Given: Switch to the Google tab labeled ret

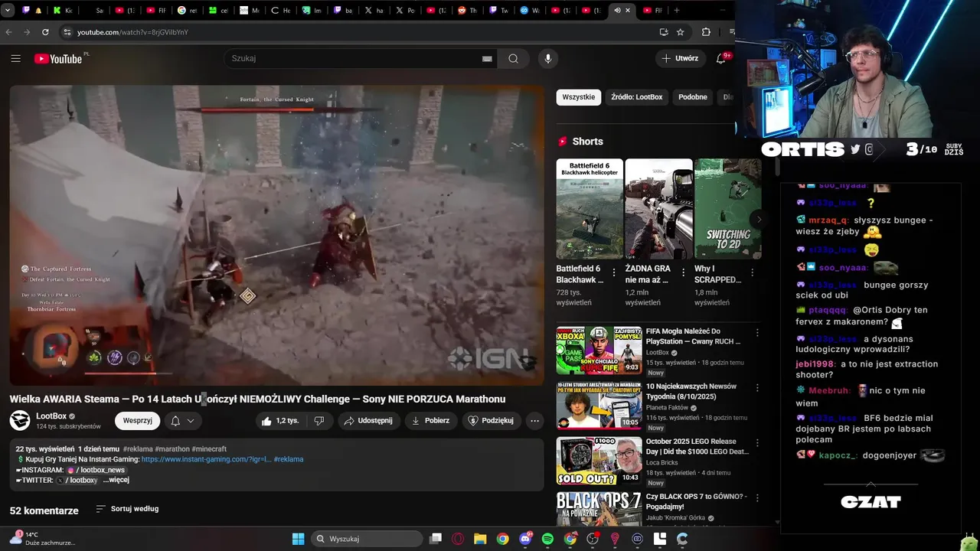Looking at the screenshot, I should pos(187,11).
